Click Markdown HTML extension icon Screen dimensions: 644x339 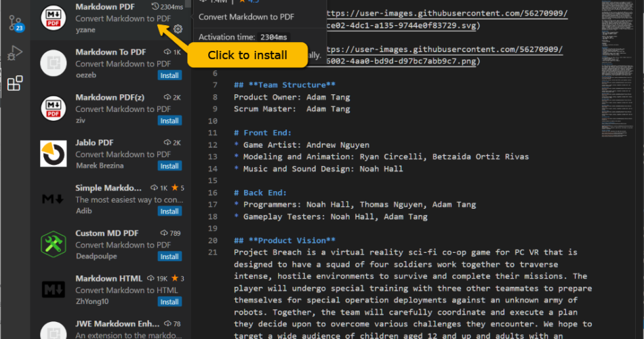click(53, 290)
